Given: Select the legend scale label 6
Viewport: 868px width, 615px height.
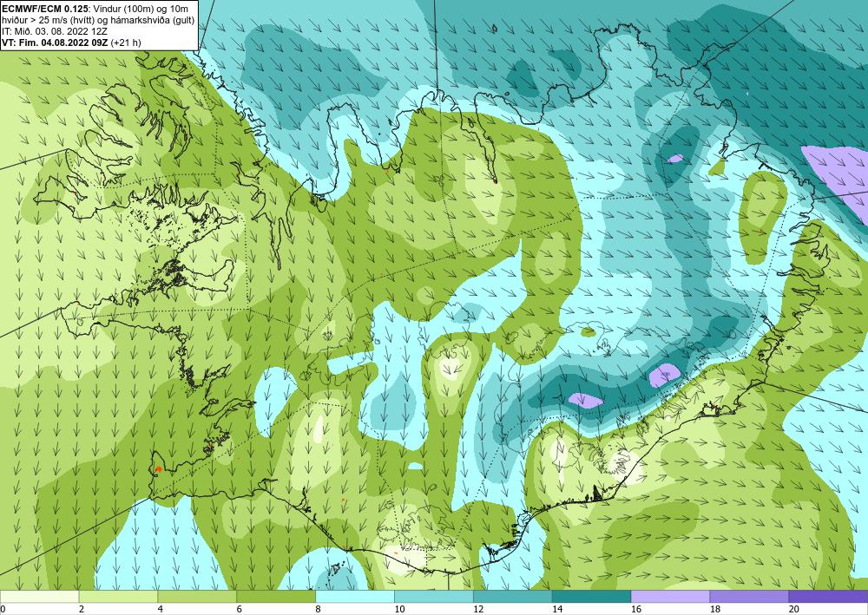Looking at the screenshot, I should [x=240, y=610].
